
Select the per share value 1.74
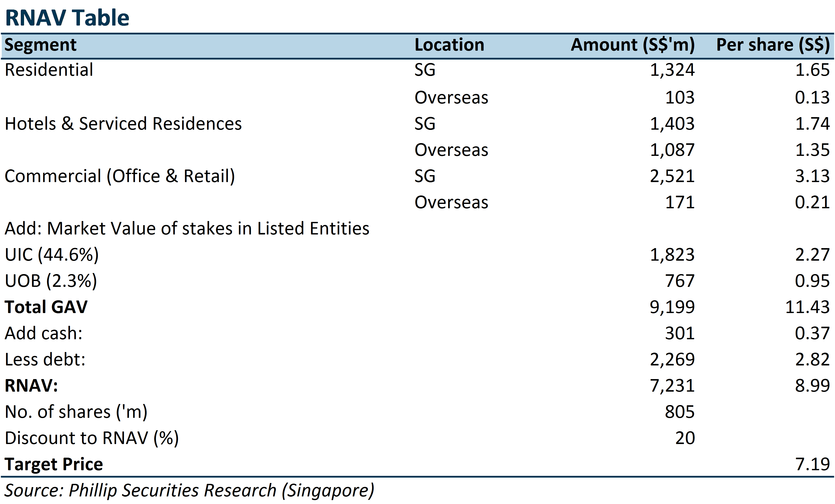[x=813, y=124]
